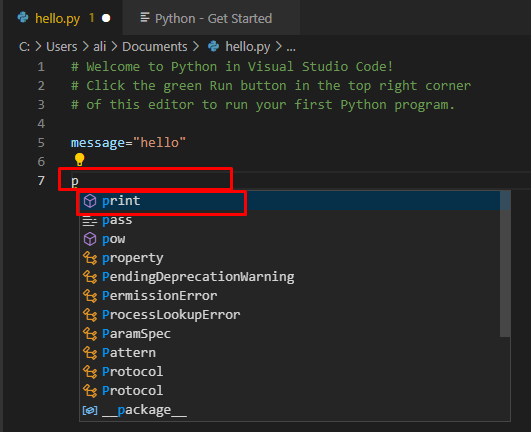Click the Users breadcrumb segment
Screen dimensions: 531x432
pyautogui.click(x=62, y=47)
